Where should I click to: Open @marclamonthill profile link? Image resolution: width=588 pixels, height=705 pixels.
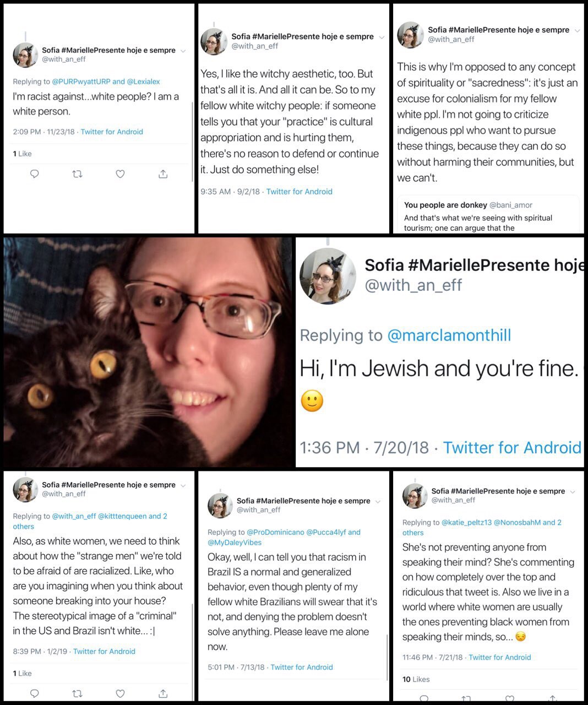pyautogui.click(x=449, y=335)
